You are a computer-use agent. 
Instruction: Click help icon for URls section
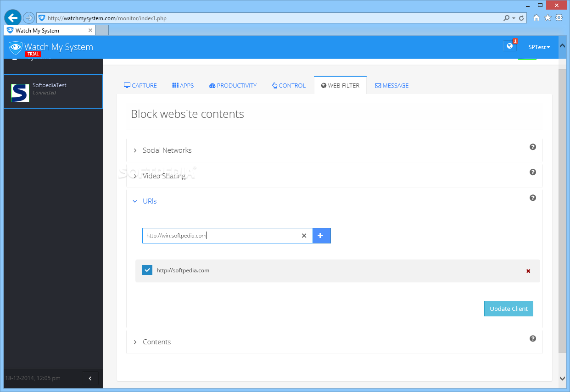533,198
